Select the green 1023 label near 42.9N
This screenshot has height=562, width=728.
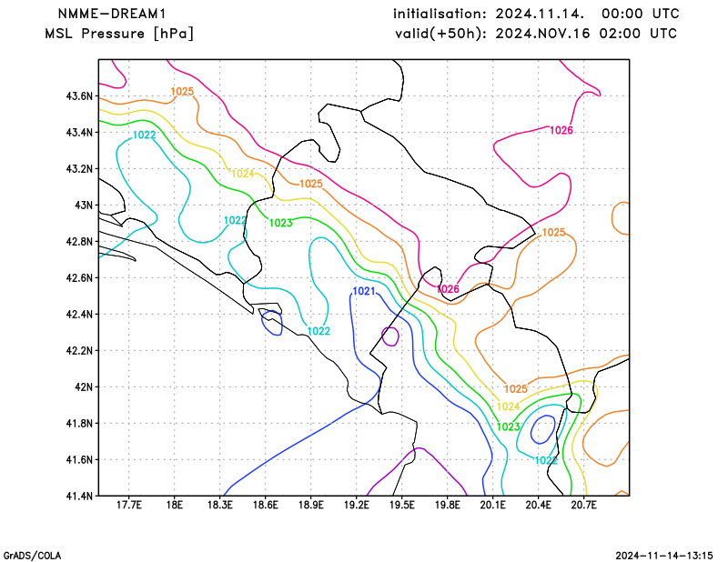tap(281, 223)
